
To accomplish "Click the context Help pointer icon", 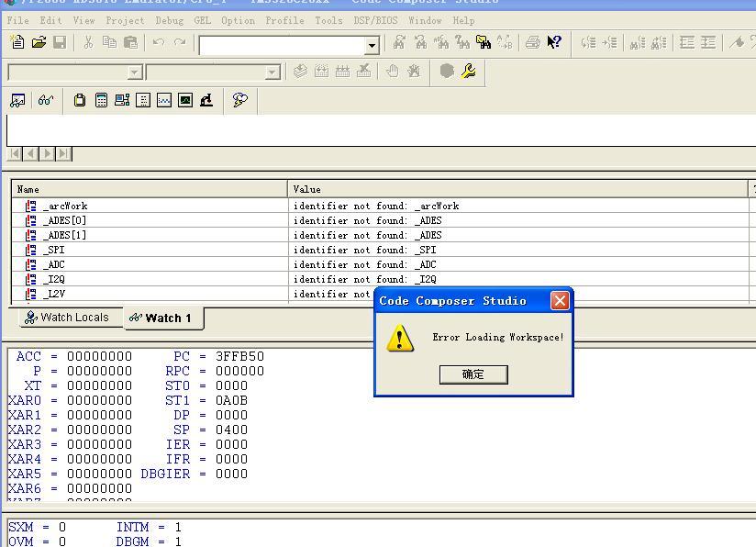I will coord(554,42).
